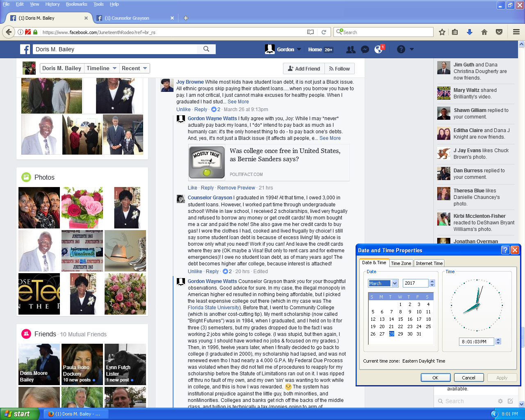This screenshot has height=420, width=525.
Task: Click the Facebook search input field
Action: (x=117, y=49)
